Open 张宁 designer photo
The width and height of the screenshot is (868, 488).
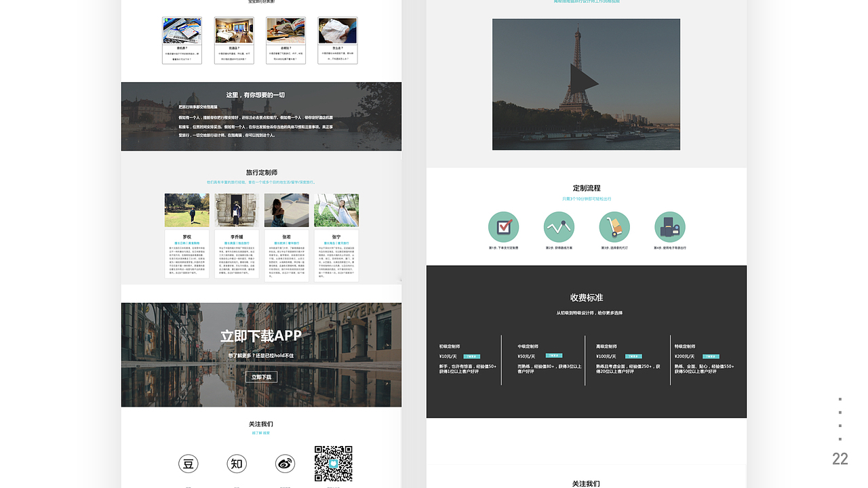pyautogui.click(x=336, y=210)
